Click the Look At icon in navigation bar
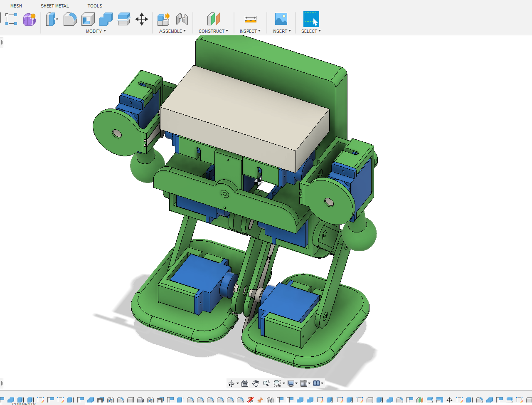 (x=244, y=383)
